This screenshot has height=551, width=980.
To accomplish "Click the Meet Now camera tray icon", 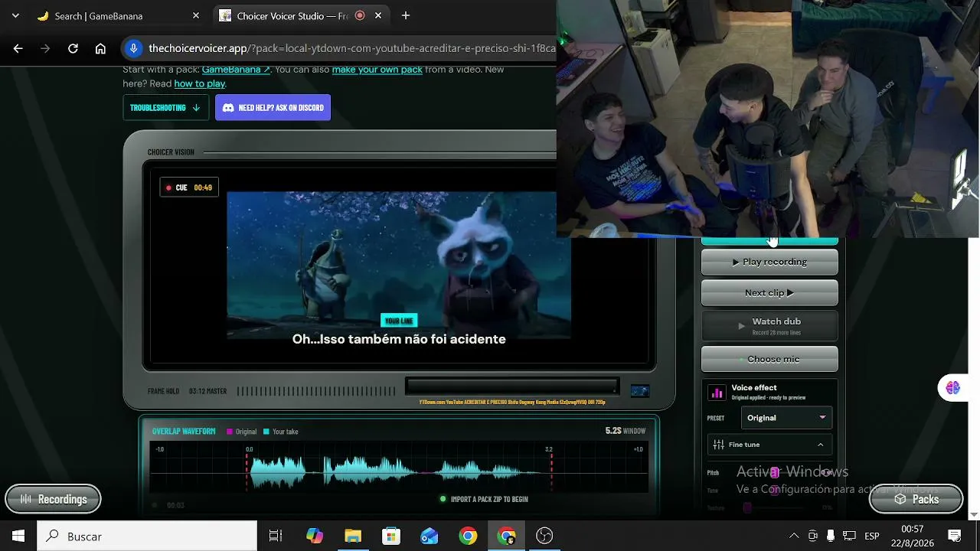I will 813,536.
